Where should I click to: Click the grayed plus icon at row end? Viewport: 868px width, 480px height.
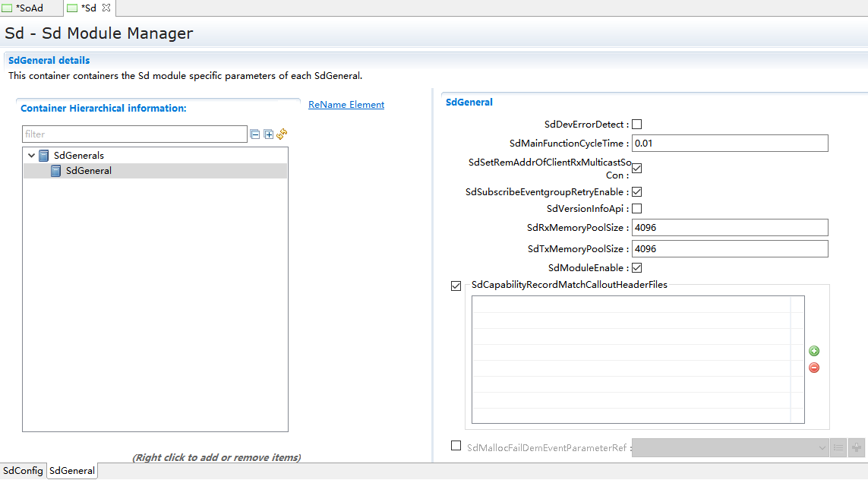[857, 447]
